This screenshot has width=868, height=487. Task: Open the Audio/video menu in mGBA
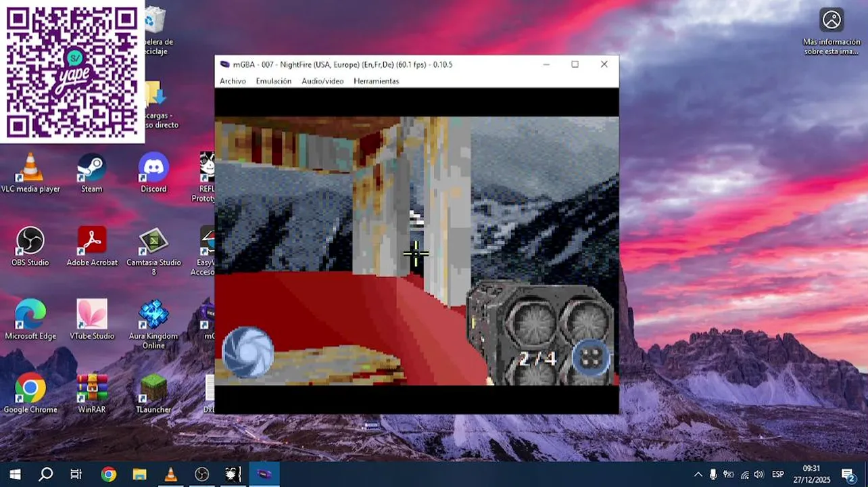322,81
